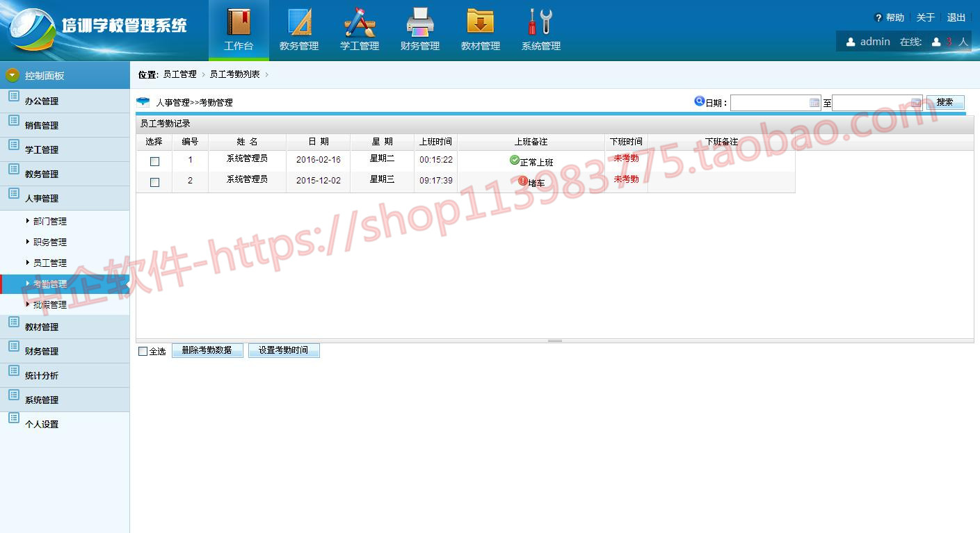This screenshot has width=980, height=533.
Task: Click the 星期二 cell
Action: (382, 158)
